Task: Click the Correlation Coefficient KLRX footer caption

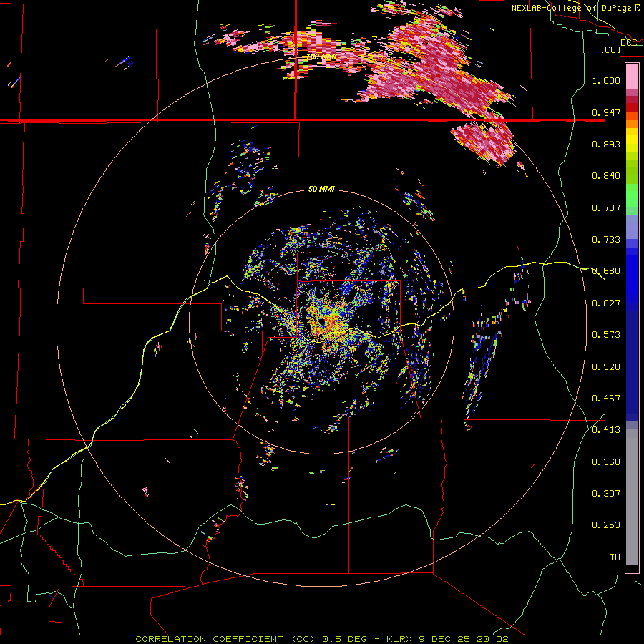Action: pyautogui.click(x=322, y=639)
